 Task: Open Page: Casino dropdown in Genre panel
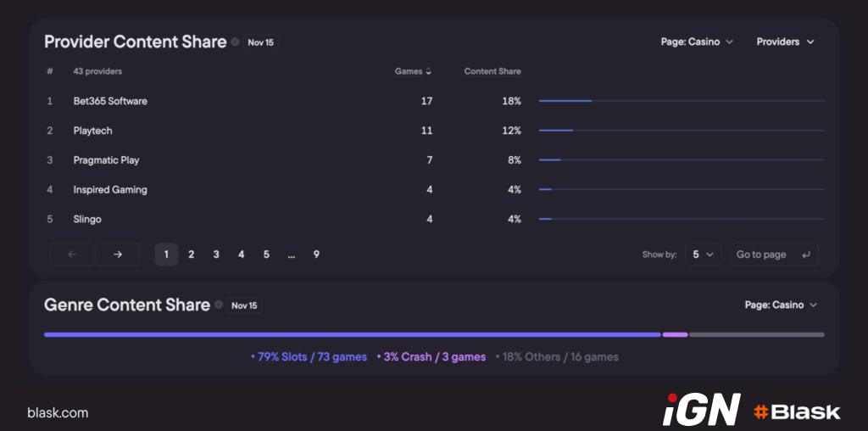coord(781,305)
